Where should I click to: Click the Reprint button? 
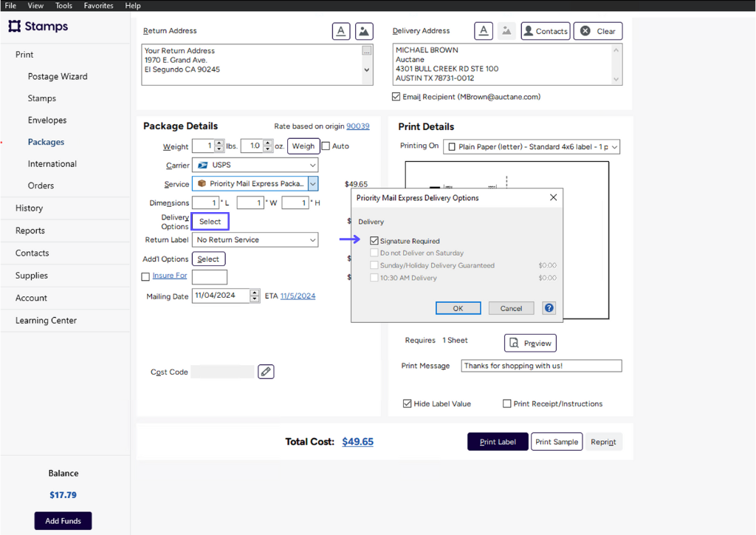point(603,441)
